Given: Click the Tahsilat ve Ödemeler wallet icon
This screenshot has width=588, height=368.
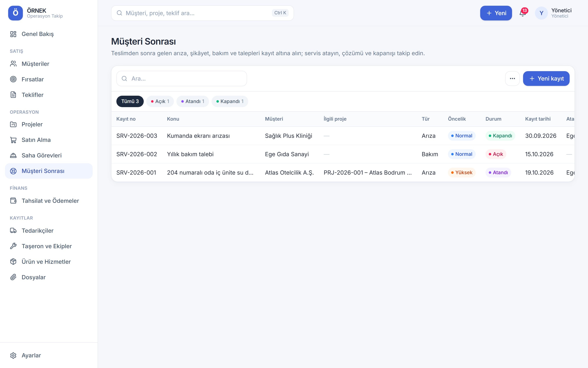Looking at the screenshot, I should click(x=13, y=201).
